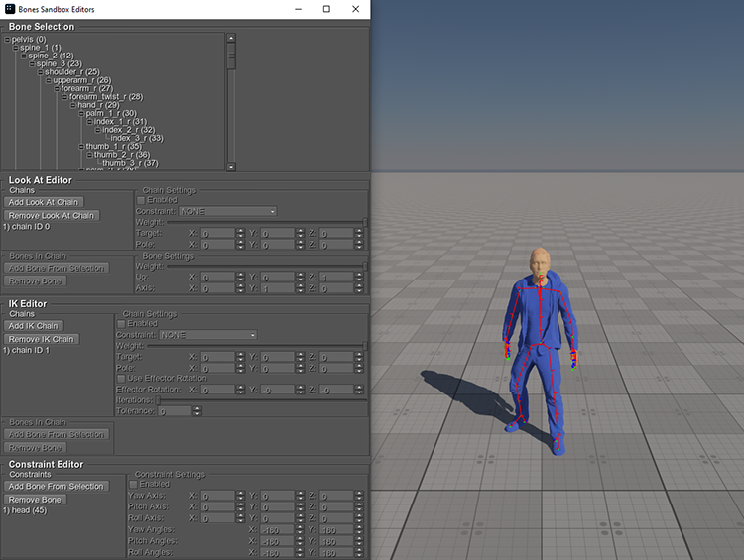Click the Add Look At Chain button
744x560 pixels.
(43, 202)
